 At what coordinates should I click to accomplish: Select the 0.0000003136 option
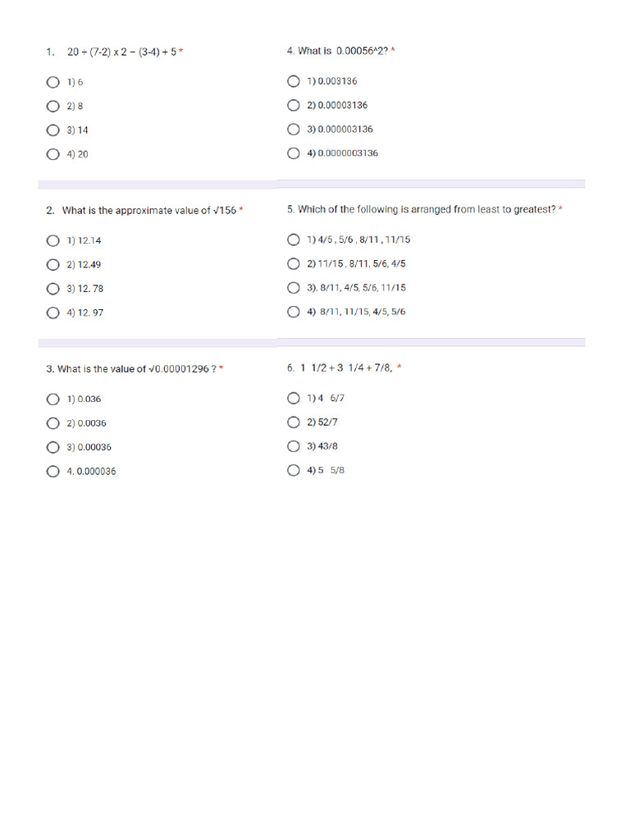[x=294, y=153]
